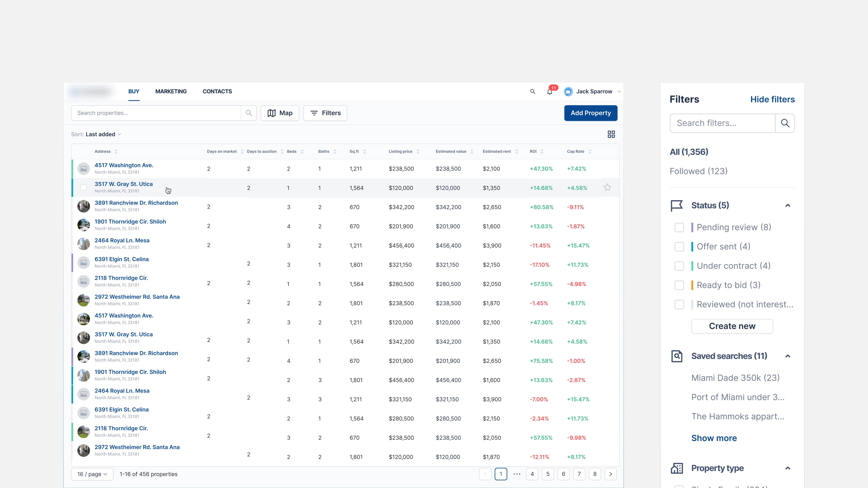Switch to the MARKETING tab

171,91
